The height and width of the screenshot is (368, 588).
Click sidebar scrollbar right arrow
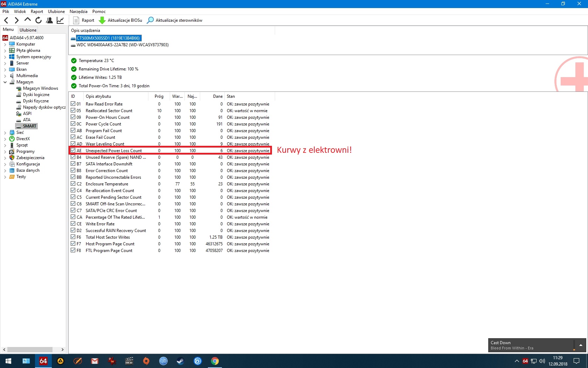62,349
